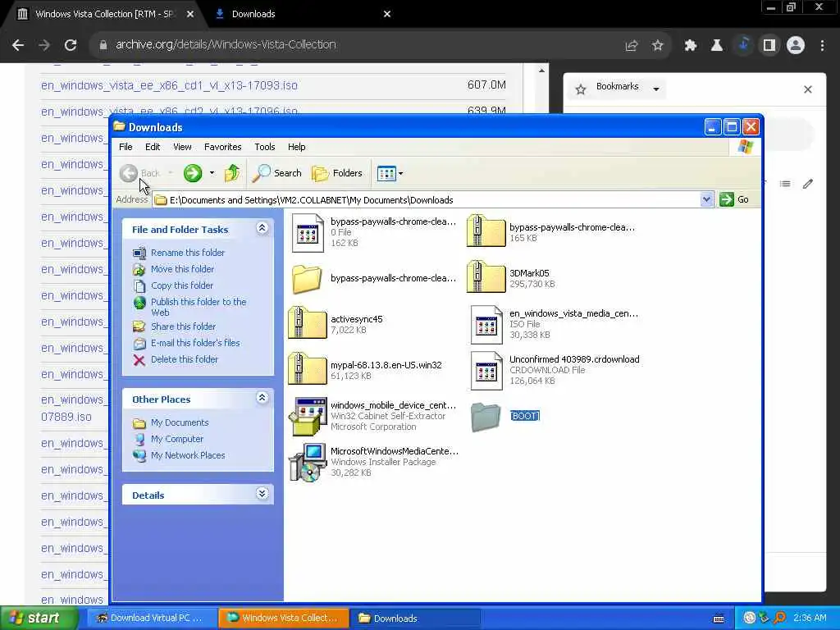Close the Windows Vista Collection tab
The image size is (840, 630).
(190, 14)
